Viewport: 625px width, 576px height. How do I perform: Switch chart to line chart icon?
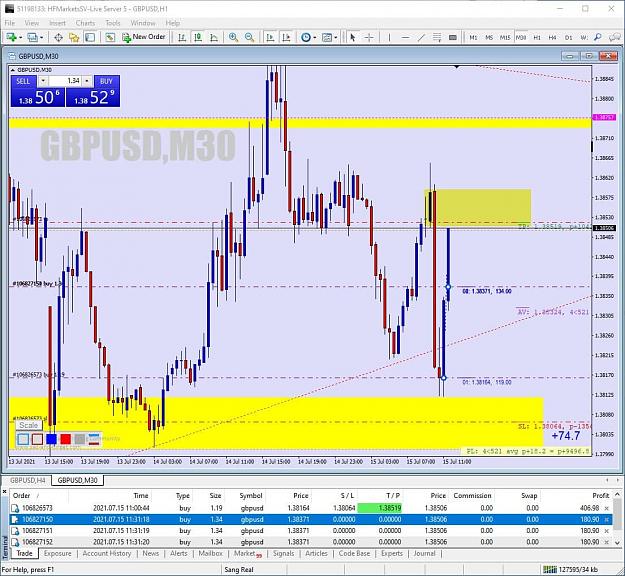coord(214,37)
